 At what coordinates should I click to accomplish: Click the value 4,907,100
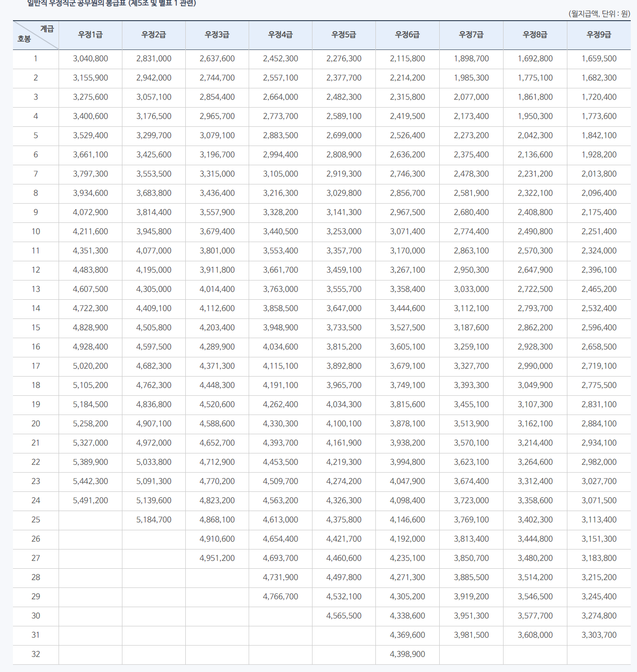154,424
